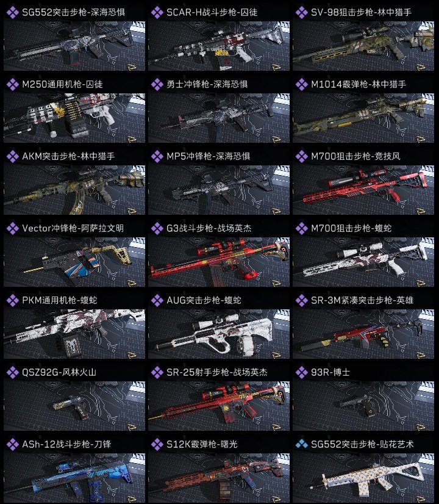Viewport: 439px width, 504px height.
Task: Click the purple rarity icon beside SG552突击步枪-深海恐惧
Action: click(13, 13)
